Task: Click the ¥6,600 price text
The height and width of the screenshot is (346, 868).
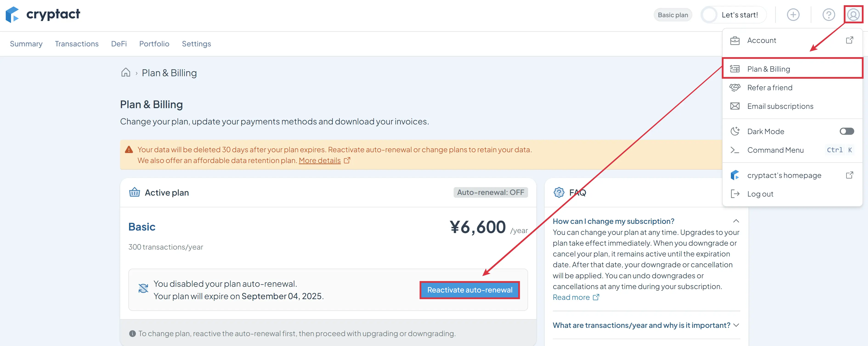Action: 478,227
